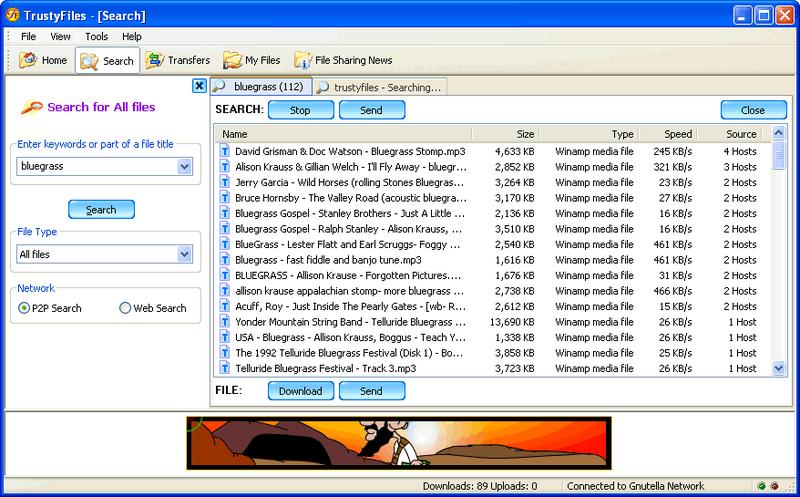This screenshot has width=800, height=497.
Task: Click file icon of Yonder Mountain String Band
Action: tap(224, 321)
